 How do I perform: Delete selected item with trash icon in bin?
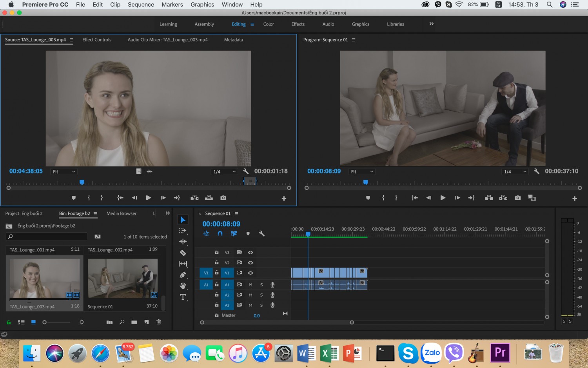159,322
